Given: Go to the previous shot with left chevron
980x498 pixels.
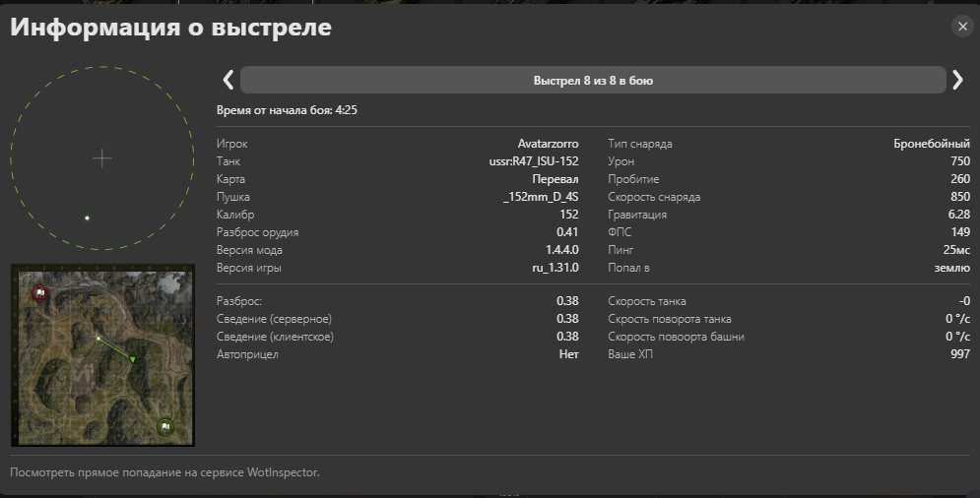Looking at the screenshot, I should click(x=228, y=80).
